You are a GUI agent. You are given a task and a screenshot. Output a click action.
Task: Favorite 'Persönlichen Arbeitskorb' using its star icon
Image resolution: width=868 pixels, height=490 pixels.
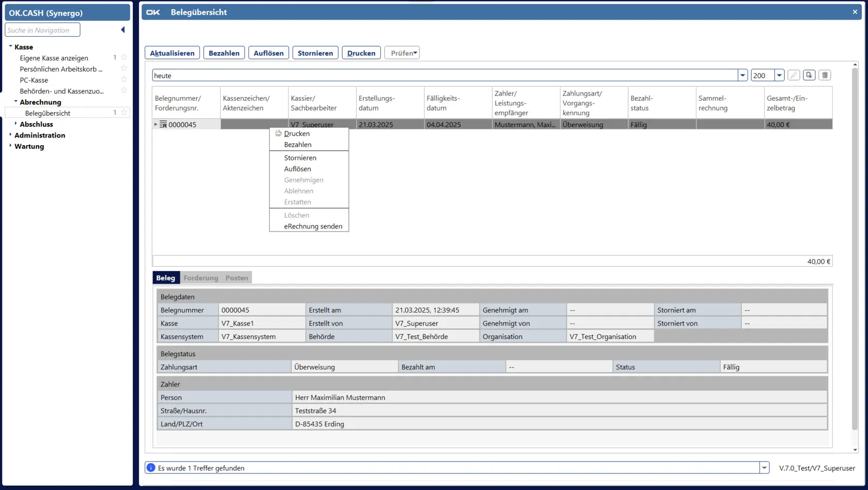(124, 69)
